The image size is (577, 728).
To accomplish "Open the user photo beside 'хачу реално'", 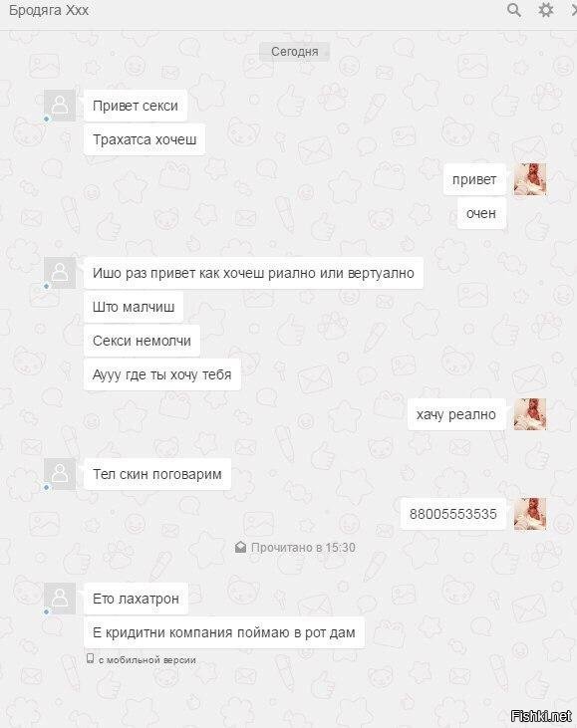I will point(530,414).
